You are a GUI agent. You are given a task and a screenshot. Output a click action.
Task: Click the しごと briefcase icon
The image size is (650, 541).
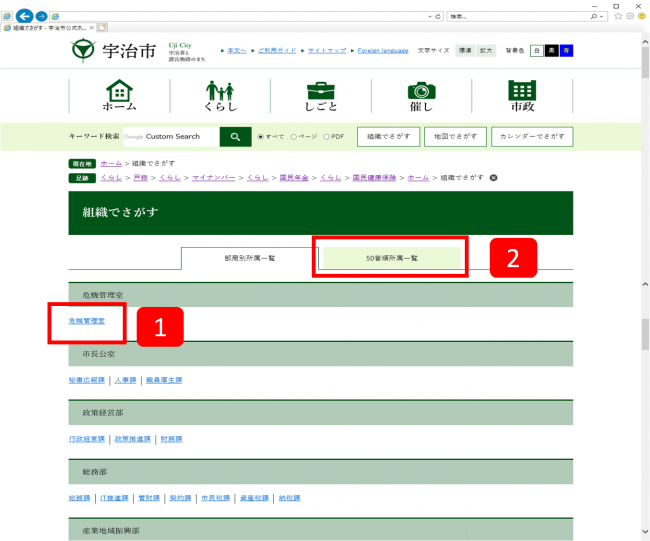click(x=320, y=96)
